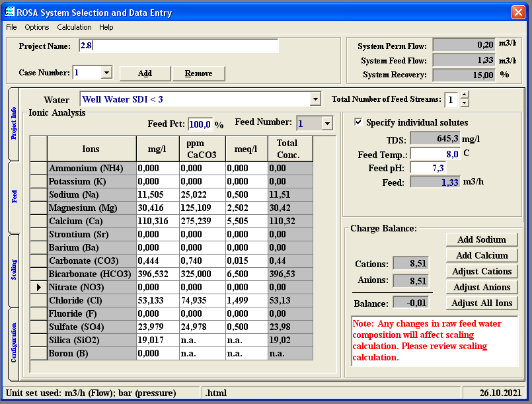
Task: Click the ppm CaCO3 column header
Action: [x=202, y=149]
